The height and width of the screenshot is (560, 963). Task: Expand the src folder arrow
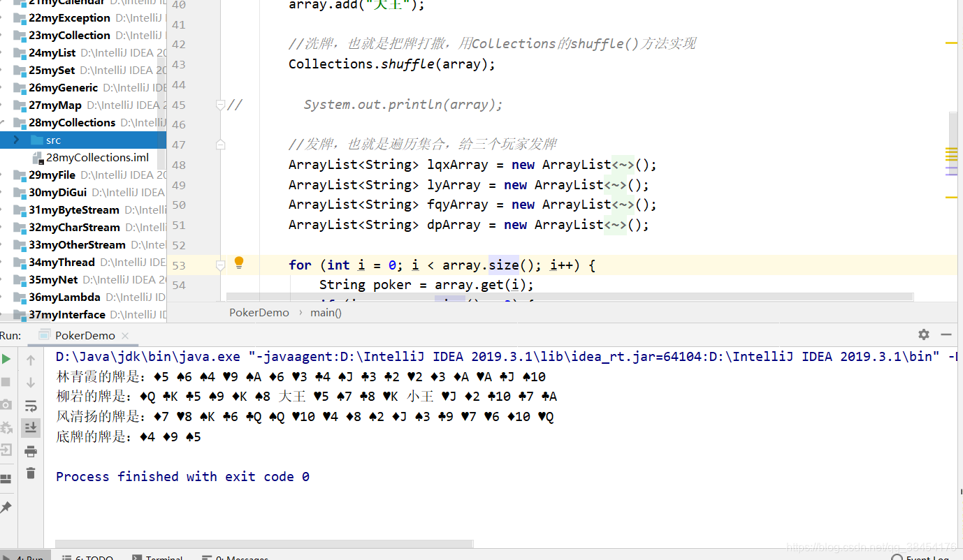tap(17, 140)
